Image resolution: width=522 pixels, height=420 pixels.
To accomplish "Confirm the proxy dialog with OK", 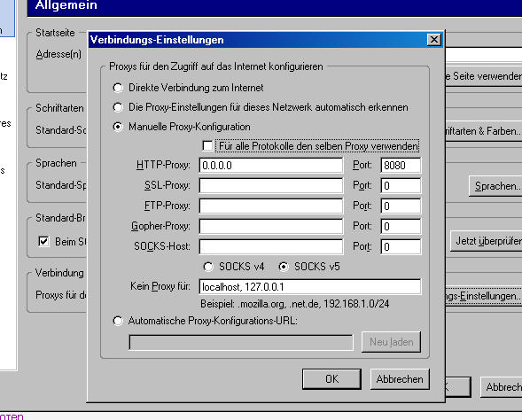I will (332, 379).
